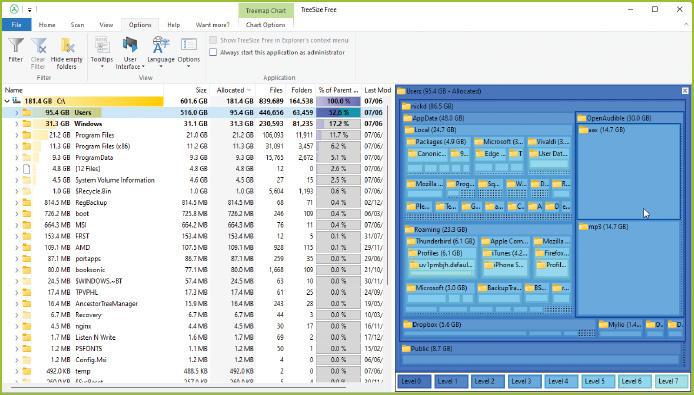Expand the Windows folder row
This screenshot has width=694, height=395.
pos(17,124)
